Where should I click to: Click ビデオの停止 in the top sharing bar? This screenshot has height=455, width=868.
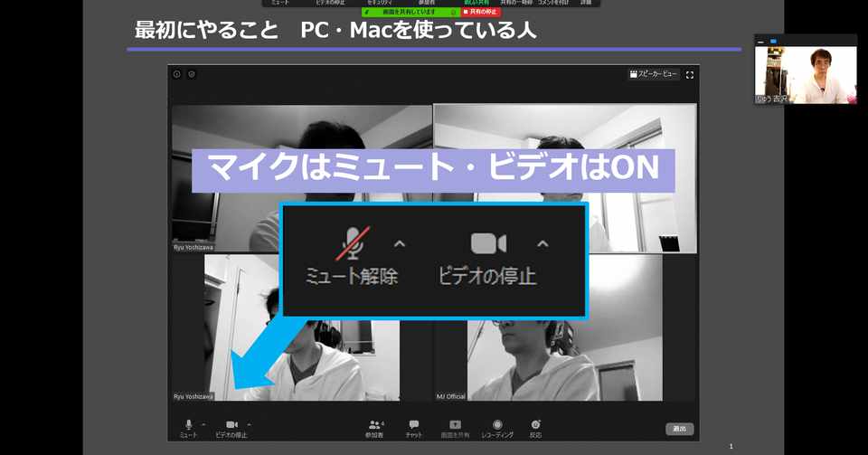coord(331,3)
